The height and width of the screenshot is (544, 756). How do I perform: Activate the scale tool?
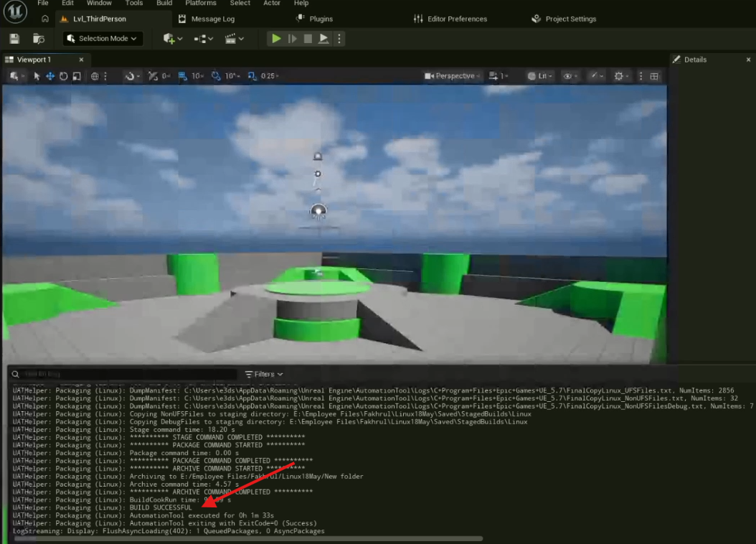(x=77, y=76)
